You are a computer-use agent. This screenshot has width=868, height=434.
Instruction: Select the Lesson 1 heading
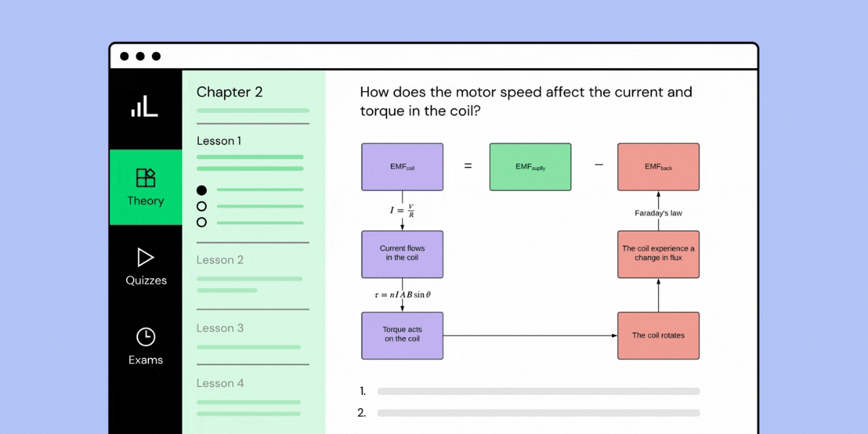pyautogui.click(x=218, y=140)
